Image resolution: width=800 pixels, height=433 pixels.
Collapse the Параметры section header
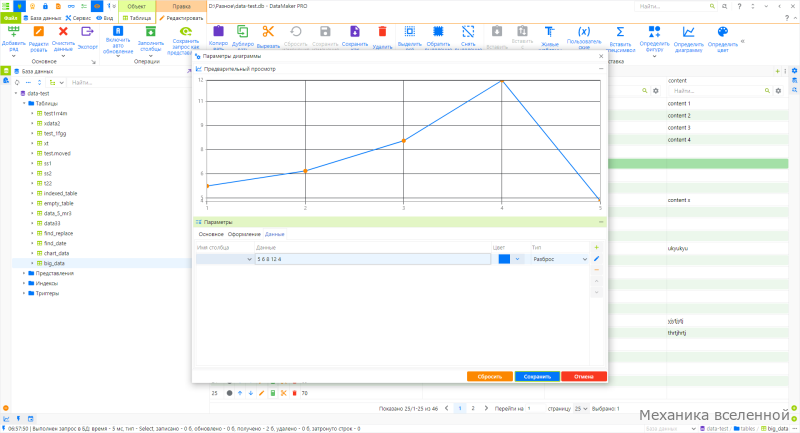(601, 222)
